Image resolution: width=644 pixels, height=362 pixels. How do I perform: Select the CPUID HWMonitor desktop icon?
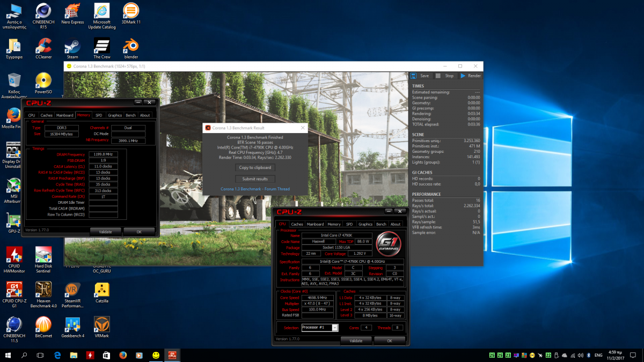pos(14,260)
